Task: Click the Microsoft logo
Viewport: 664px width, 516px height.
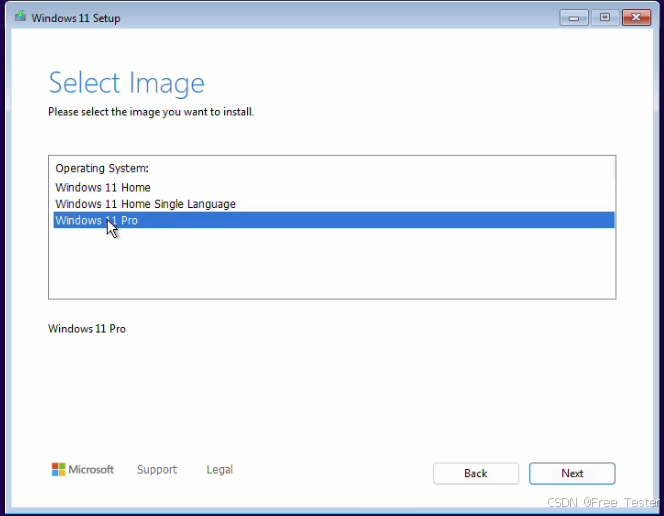Action: [83, 469]
